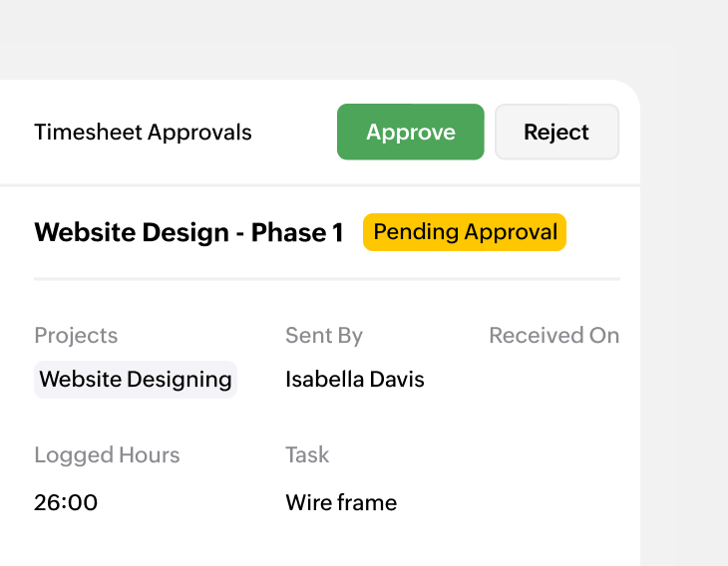Click the Projects field label

tap(76, 336)
